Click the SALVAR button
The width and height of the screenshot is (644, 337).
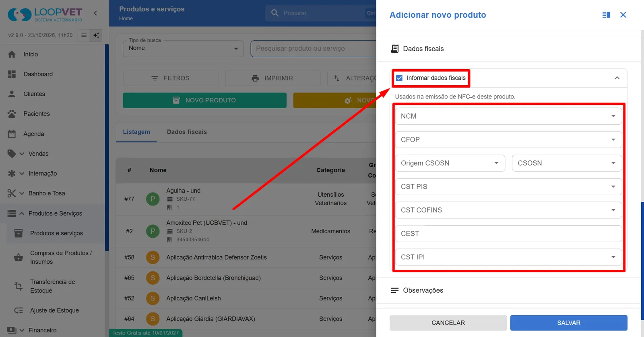point(569,323)
